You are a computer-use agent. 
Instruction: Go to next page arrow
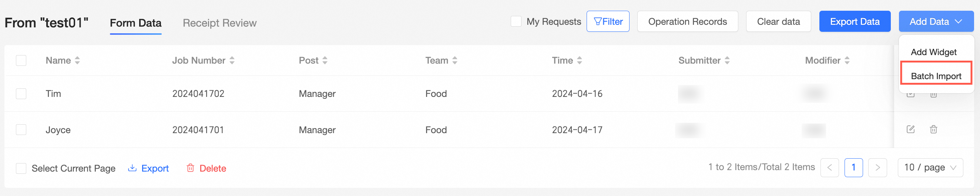[877, 168]
